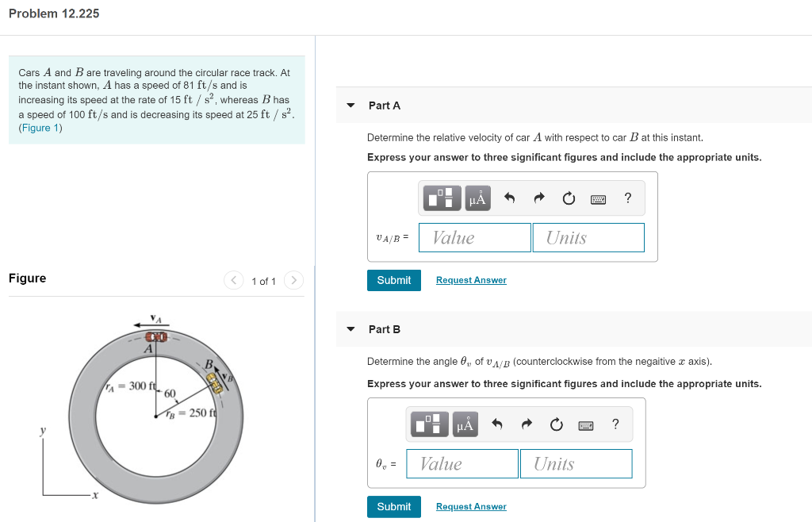Select the μÅ units button in Part A

[477, 198]
